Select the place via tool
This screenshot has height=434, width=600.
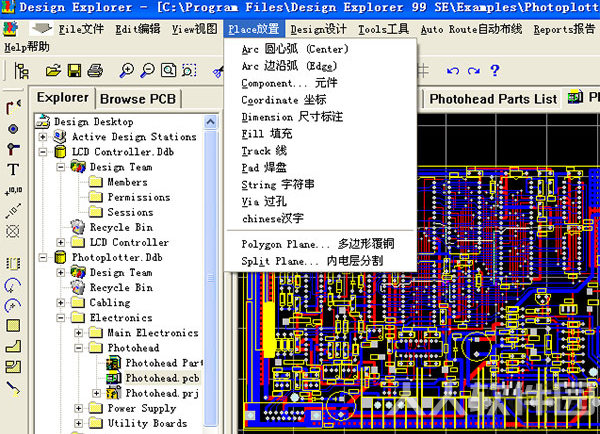(x=13, y=149)
